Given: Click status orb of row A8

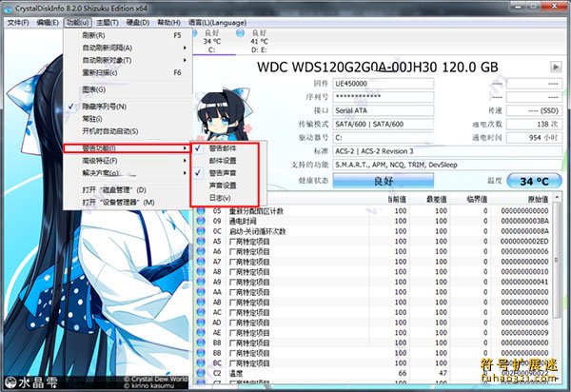Looking at the screenshot, I should point(201,272).
